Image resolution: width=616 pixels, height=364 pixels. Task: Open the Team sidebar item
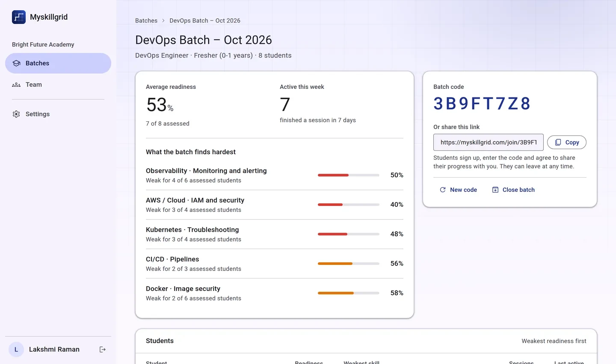click(58, 85)
